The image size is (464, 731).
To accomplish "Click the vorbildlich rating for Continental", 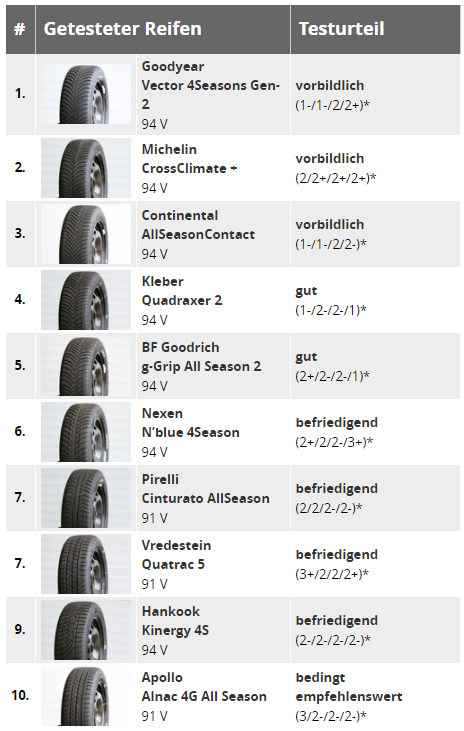I will (329, 225).
